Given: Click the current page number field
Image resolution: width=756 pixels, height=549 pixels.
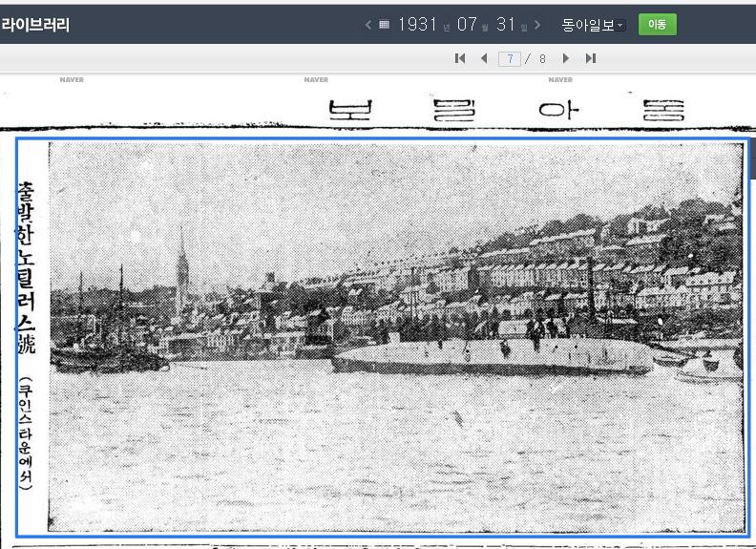Looking at the screenshot, I should (x=511, y=59).
